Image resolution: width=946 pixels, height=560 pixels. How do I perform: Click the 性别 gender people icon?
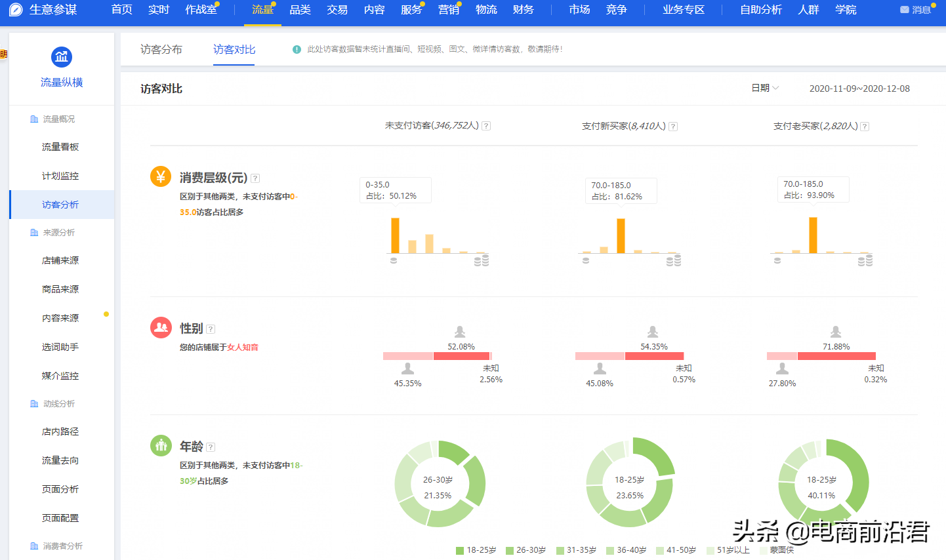coord(161,327)
